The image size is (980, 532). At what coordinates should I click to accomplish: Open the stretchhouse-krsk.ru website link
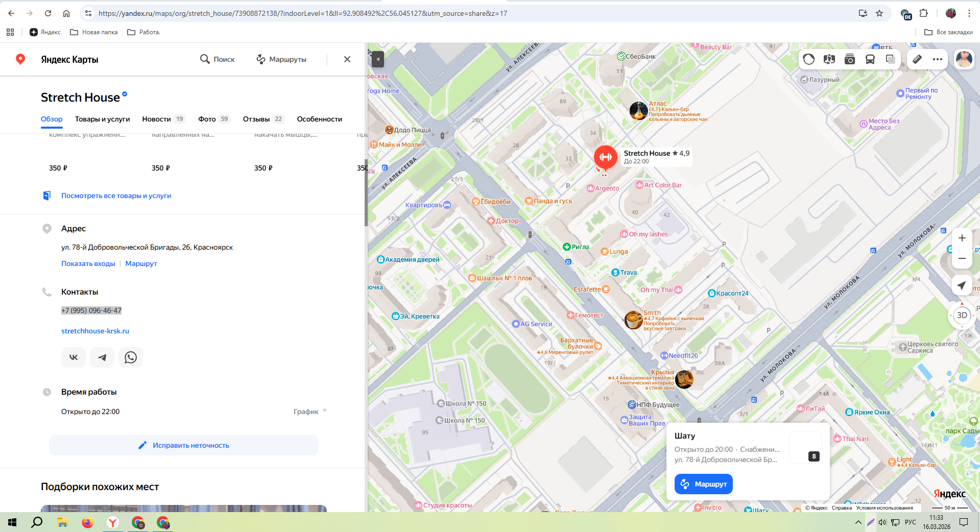(x=95, y=331)
